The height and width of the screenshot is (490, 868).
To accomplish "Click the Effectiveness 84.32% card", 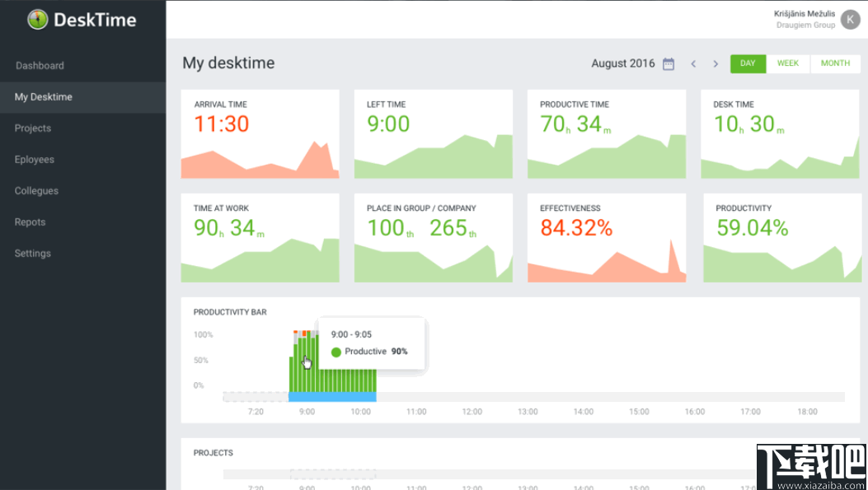I will [607, 238].
